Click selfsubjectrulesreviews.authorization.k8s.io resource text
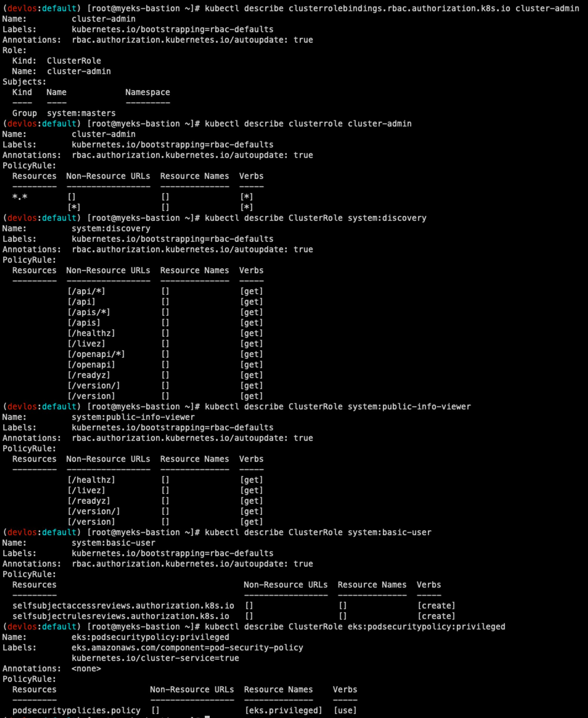 pyautogui.click(x=121, y=616)
